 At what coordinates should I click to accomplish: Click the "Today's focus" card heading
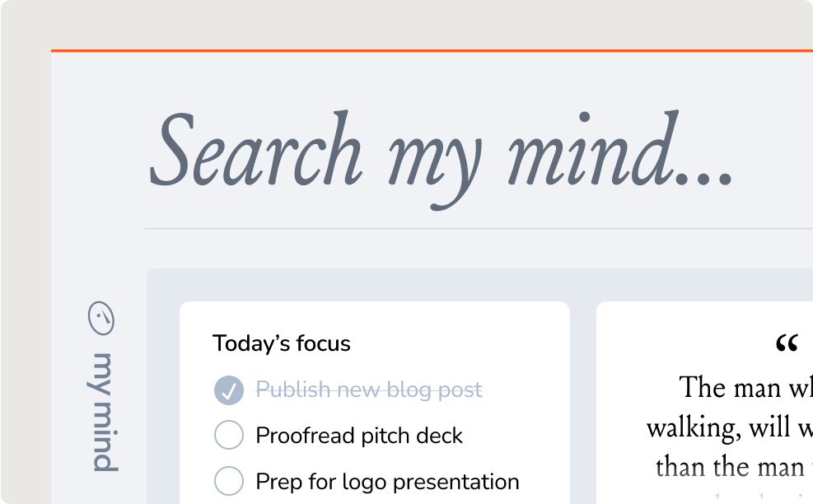(282, 343)
